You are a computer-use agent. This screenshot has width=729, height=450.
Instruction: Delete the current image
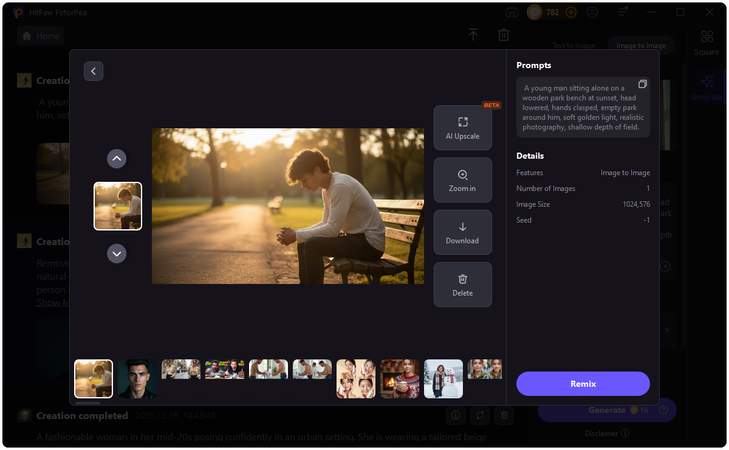point(463,285)
